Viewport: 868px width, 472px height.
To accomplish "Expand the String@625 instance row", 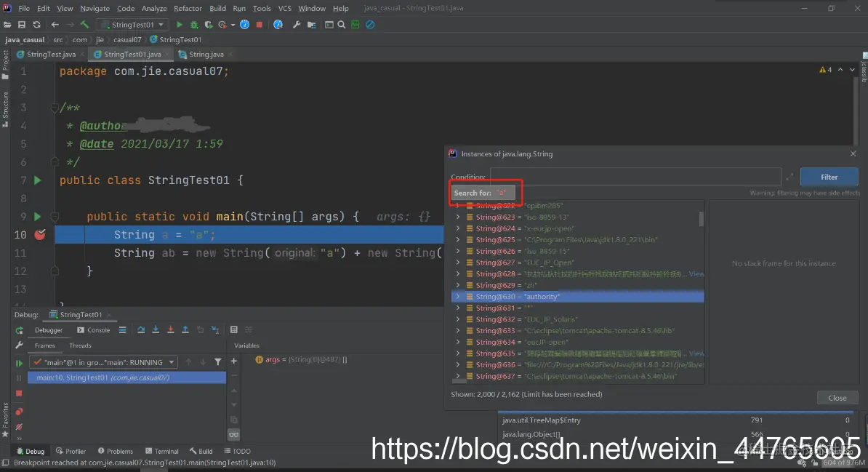I will pyautogui.click(x=458, y=240).
